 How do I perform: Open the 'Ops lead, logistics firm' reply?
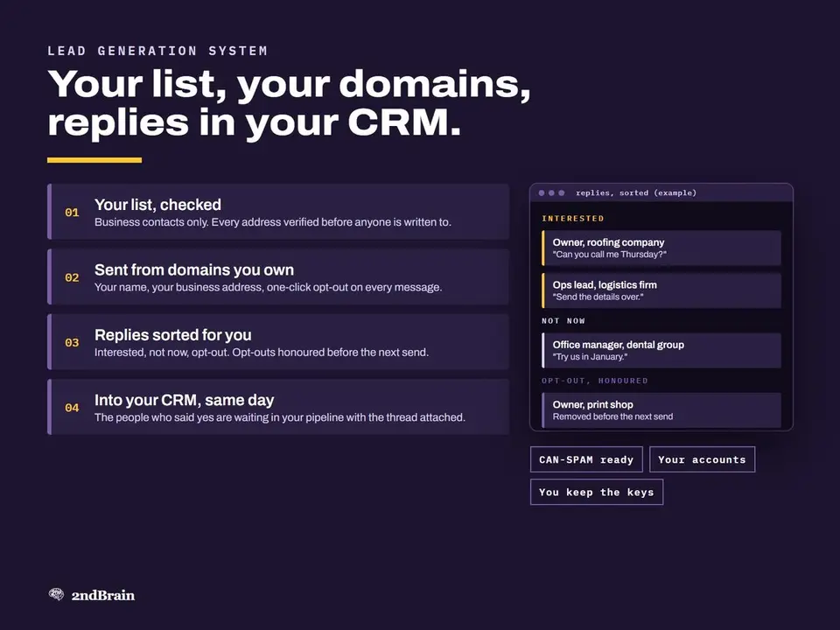click(x=661, y=290)
